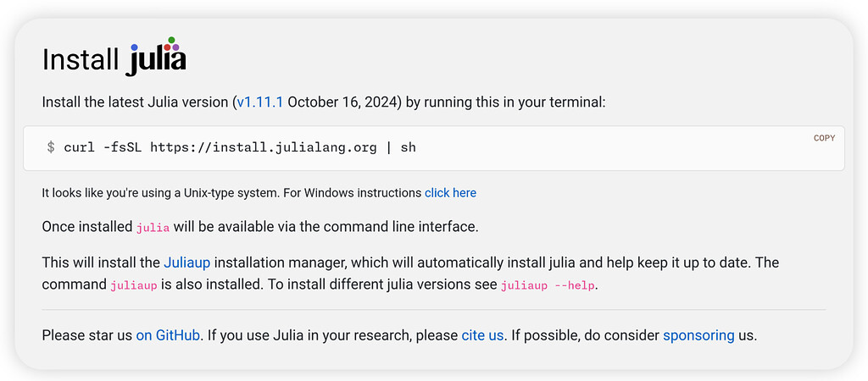Image resolution: width=868 pixels, height=381 pixels.
Task: Visit the 'on GitHub' link
Action: click(168, 335)
